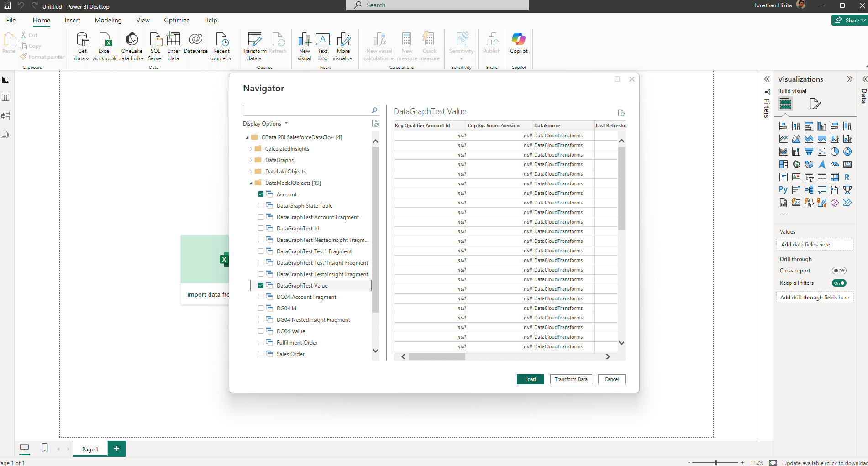Open Model view in left sidebar
Screen dimensions: 868x466
coord(6,116)
